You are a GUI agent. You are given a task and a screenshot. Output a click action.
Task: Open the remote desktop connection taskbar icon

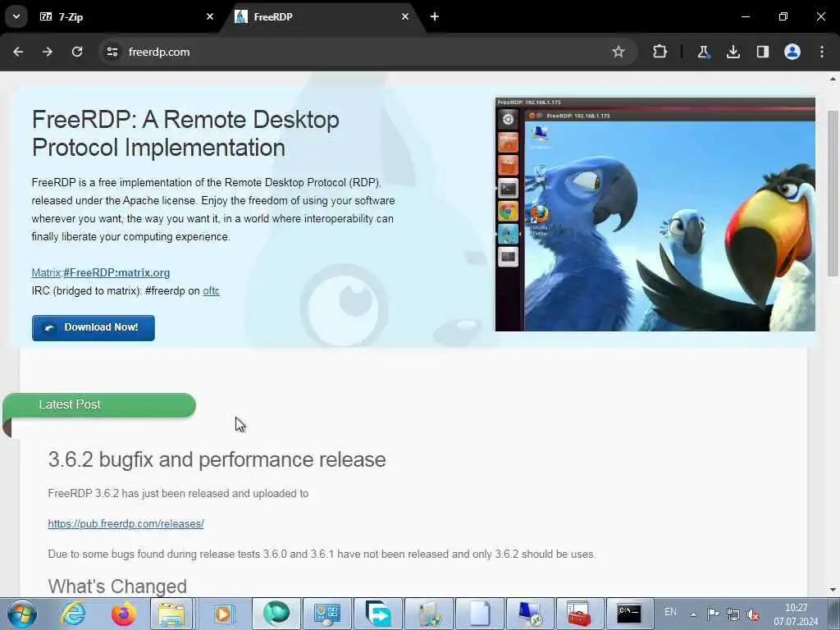[x=530, y=614]
